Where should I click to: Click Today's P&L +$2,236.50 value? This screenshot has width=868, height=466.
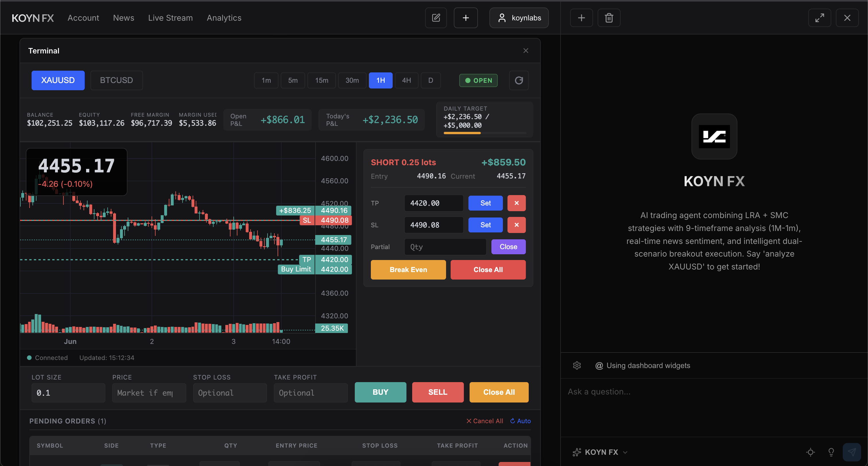pyautogui.click(x=390, y=120)
